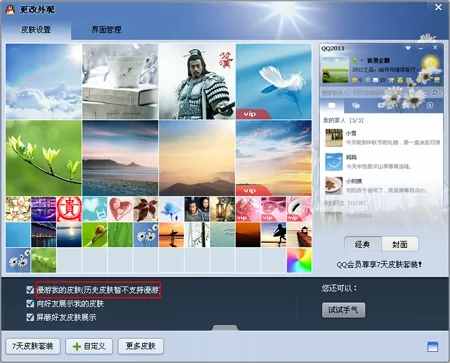Select small hanging lantern skin thumbnail
The image size is (450, 363).
tap(223, 209)
